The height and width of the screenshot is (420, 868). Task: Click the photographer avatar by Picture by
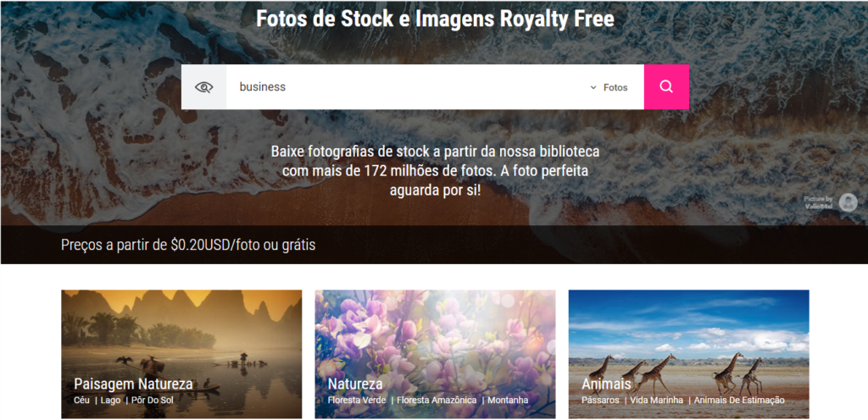(848, 202)
